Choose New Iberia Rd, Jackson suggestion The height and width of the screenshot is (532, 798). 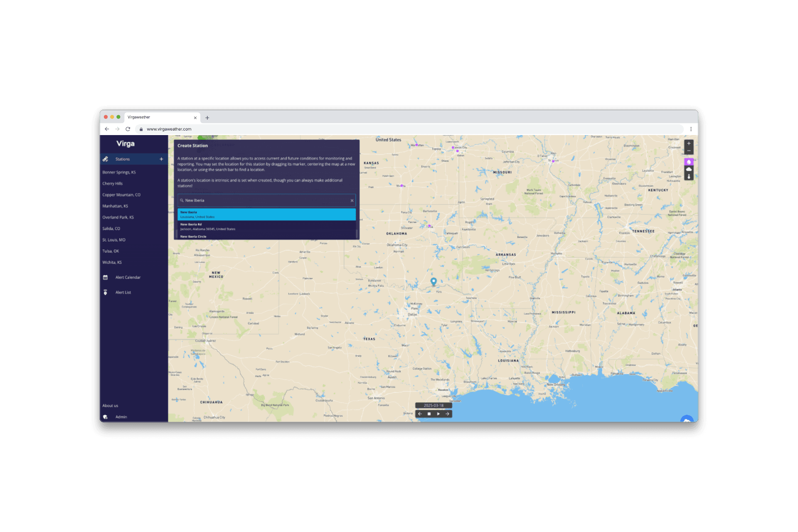(266, 227)
